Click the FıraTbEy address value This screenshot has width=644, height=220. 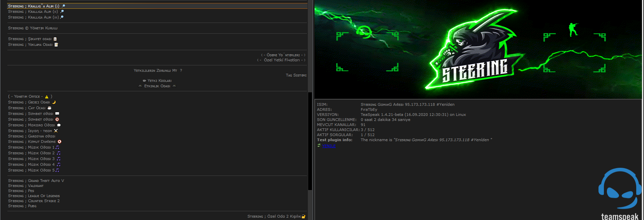click(369, 110)
